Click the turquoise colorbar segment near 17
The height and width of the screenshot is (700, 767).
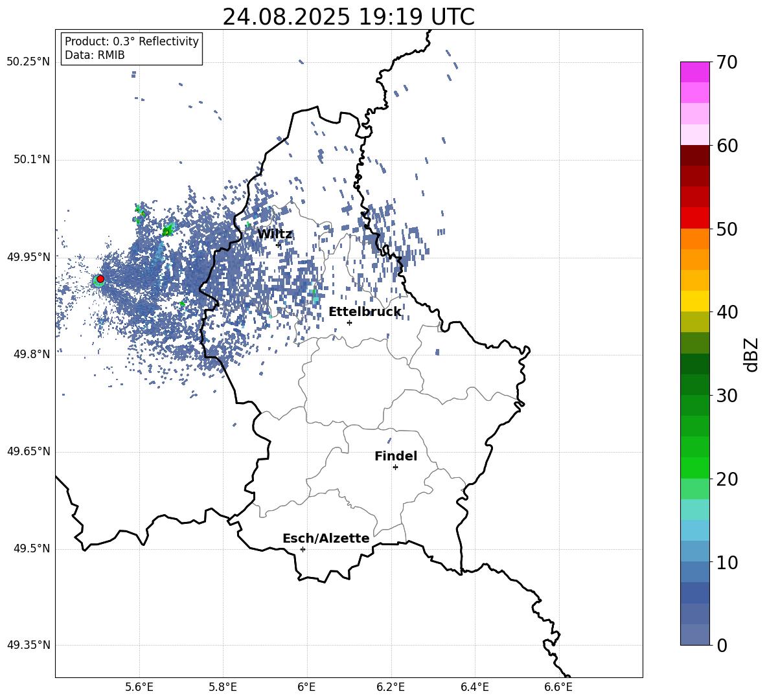pos(695,510)
